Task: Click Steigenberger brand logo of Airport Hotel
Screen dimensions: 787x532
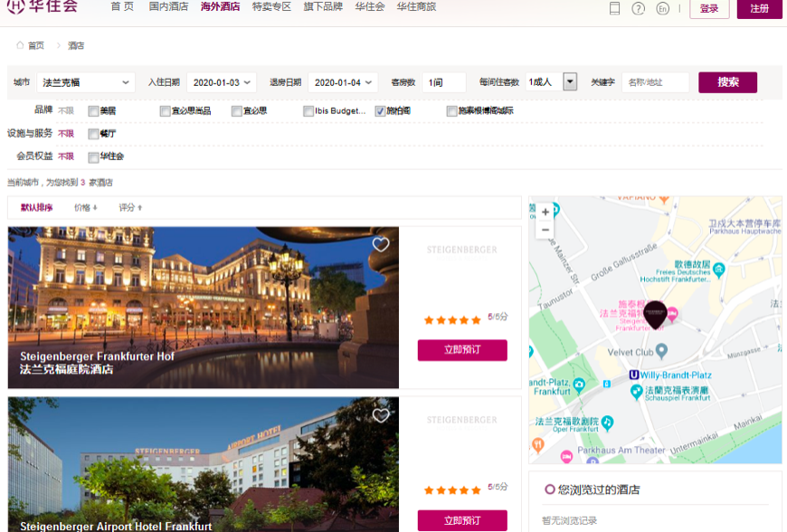Action: coord(461,421)
